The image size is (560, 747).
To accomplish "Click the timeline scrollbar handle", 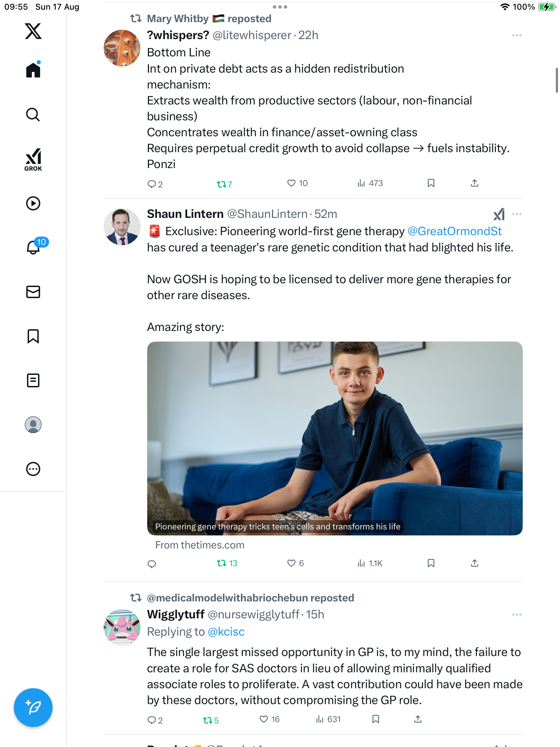I will pyautogui.click(x=556, y=80).
